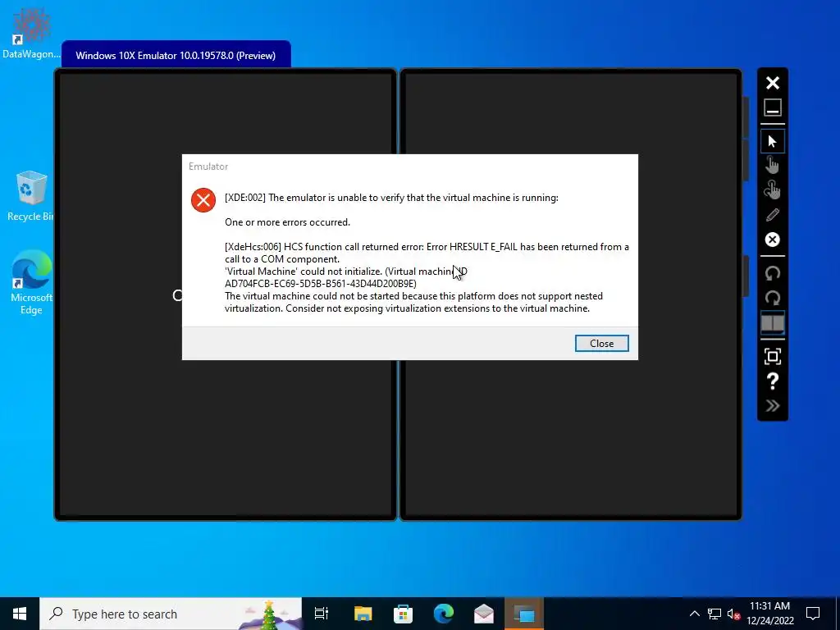Open Microsoft Edge desktop shortcut
Screen dimensions: 840x630
(31, 283)
